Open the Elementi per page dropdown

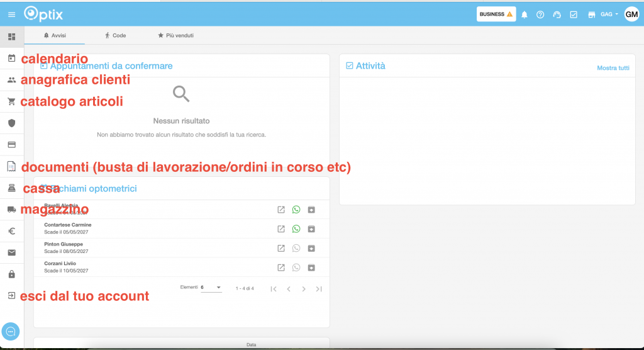coord(211,288)
